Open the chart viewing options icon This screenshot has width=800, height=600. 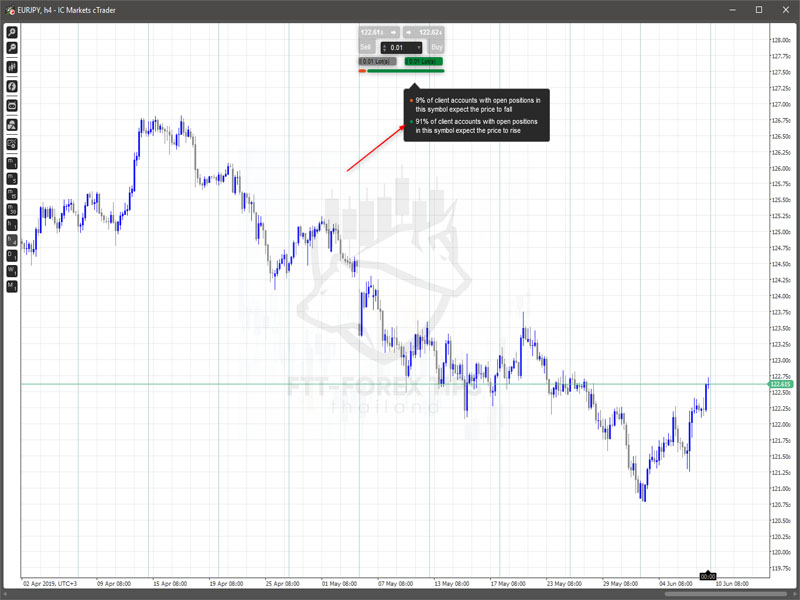coord(12,144)
